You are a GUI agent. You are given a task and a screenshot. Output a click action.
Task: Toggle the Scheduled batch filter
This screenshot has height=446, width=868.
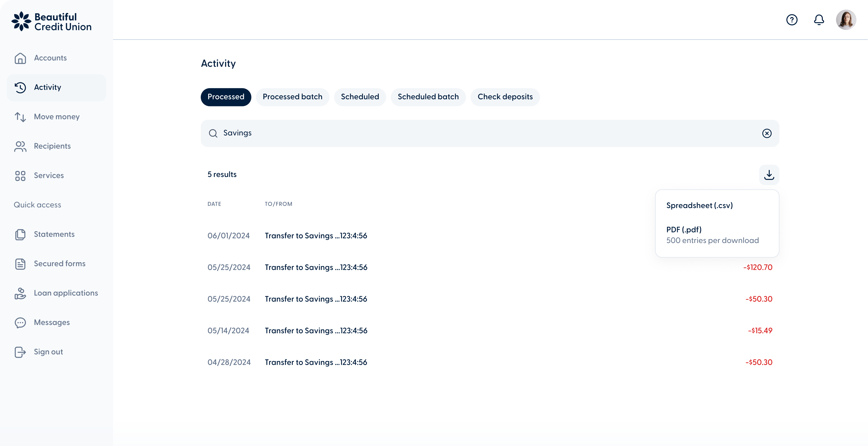coord(428,97)
